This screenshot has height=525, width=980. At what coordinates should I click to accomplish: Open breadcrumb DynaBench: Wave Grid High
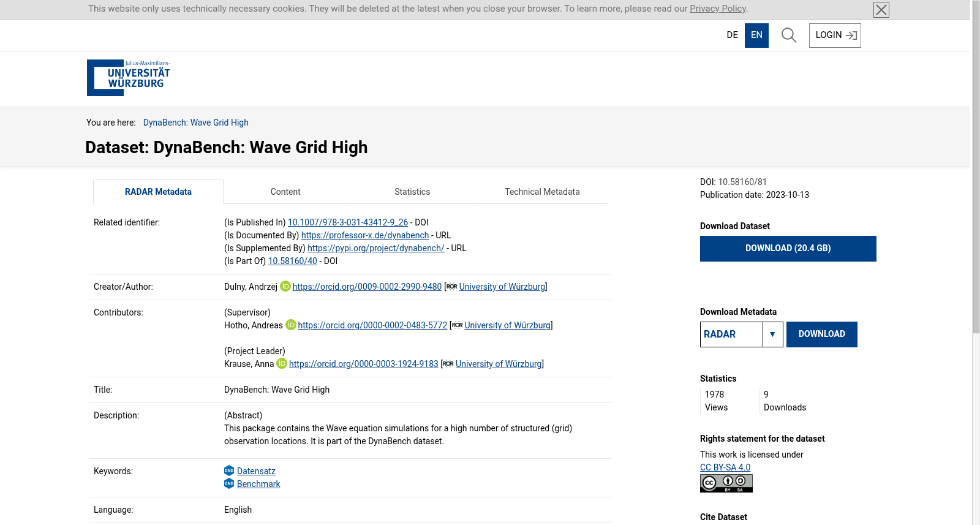(x=196, y=123)
